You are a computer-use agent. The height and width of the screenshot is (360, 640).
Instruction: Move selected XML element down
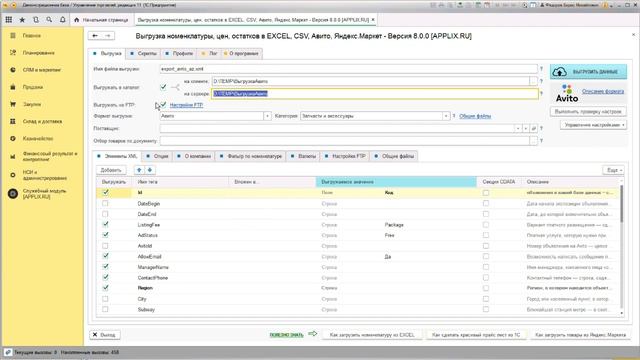click(x=150, y=170)
